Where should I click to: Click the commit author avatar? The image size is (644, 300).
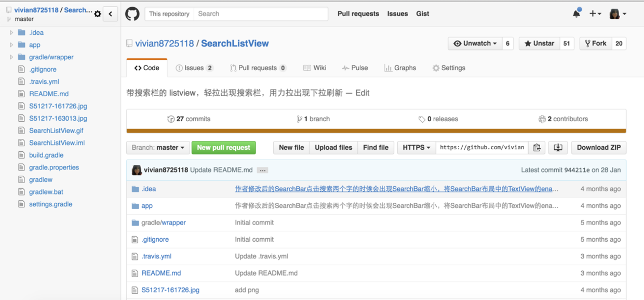tap(137, 170)
